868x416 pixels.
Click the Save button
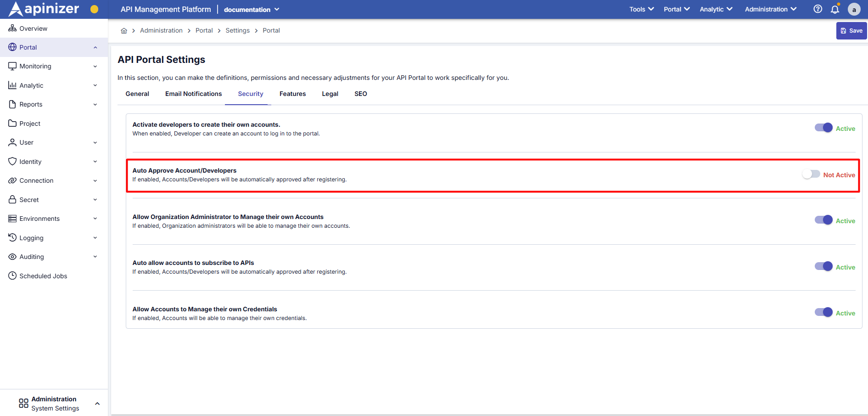click(x=851, y=30)
